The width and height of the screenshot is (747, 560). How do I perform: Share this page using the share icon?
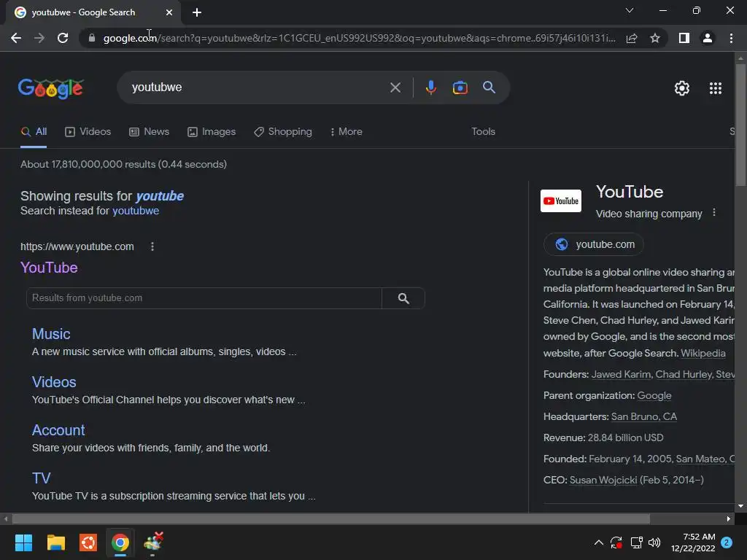(x=632, y=38)
